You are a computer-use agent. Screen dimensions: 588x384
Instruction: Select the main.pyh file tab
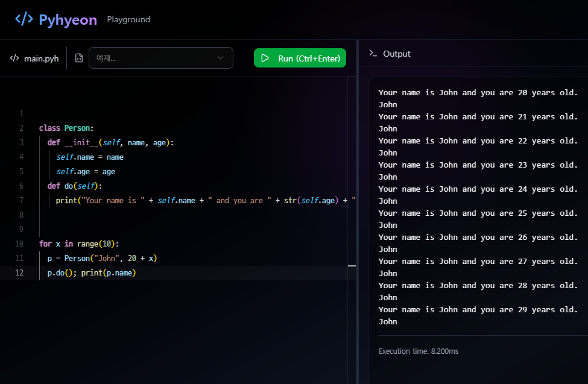pyautogui.click(x=41, y=58)
